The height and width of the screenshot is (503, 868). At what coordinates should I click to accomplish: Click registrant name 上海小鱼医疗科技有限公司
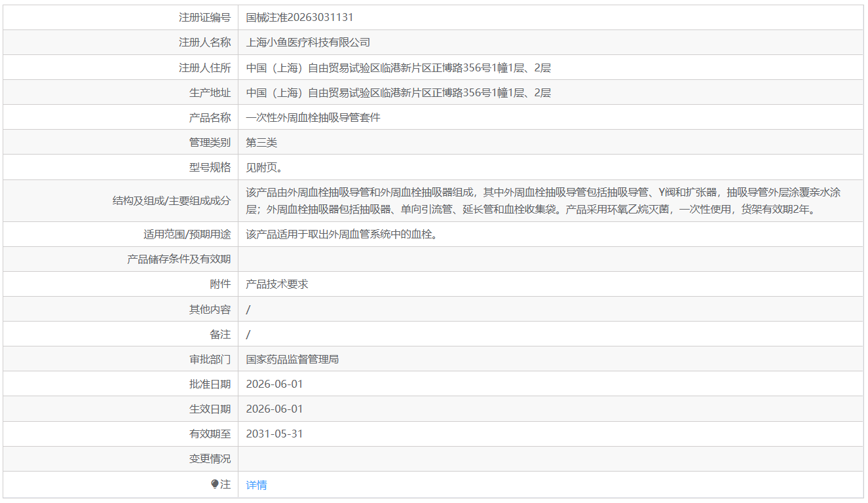coord(308,43)
